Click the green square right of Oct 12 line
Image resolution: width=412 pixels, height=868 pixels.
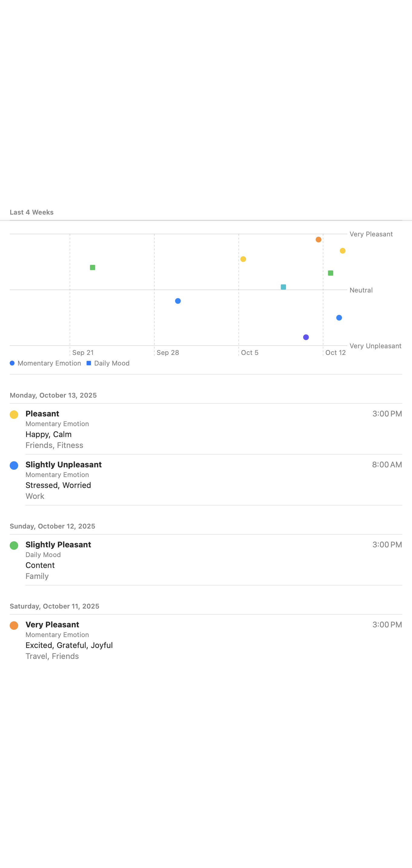[x=331, y=273]
